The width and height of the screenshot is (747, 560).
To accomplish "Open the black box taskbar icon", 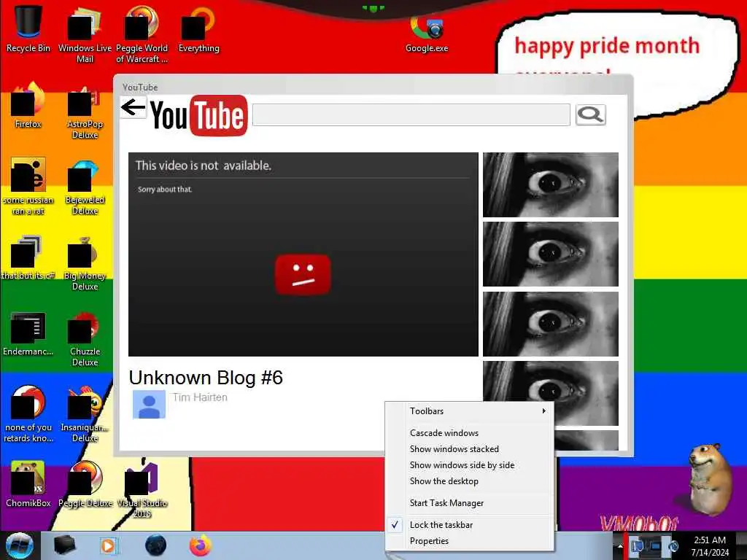I will [65, 545].
